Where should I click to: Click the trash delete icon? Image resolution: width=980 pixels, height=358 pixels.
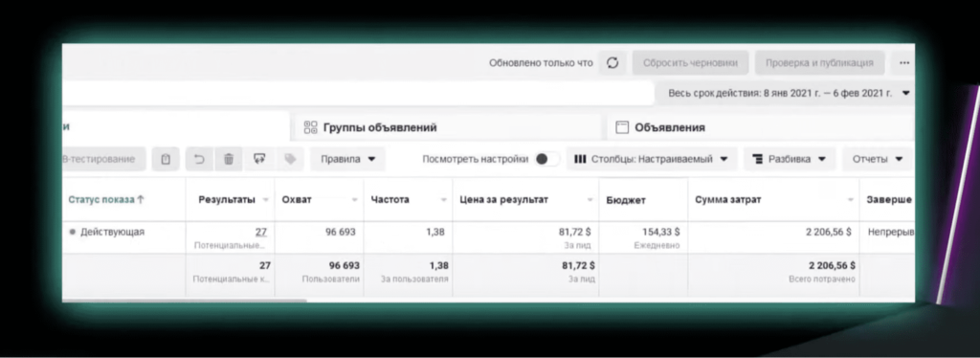click(x=229, y=159)
